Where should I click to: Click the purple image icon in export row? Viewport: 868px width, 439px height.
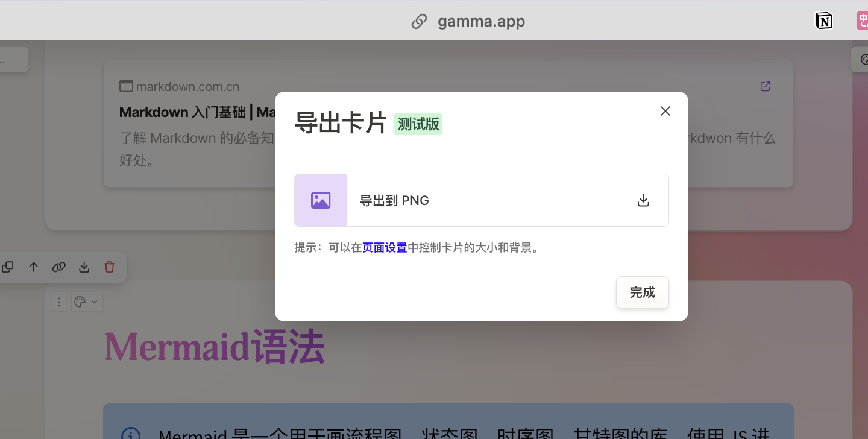pos(321,201)
